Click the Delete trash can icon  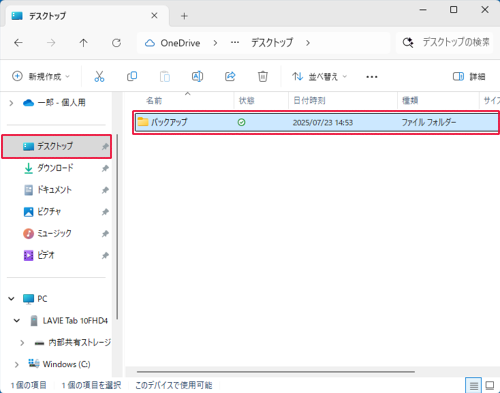click(x=263, y=77)
